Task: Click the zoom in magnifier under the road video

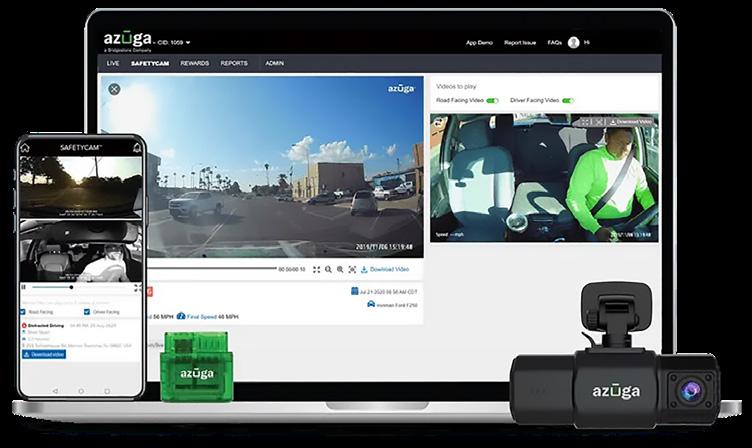Action: point(340,270)
